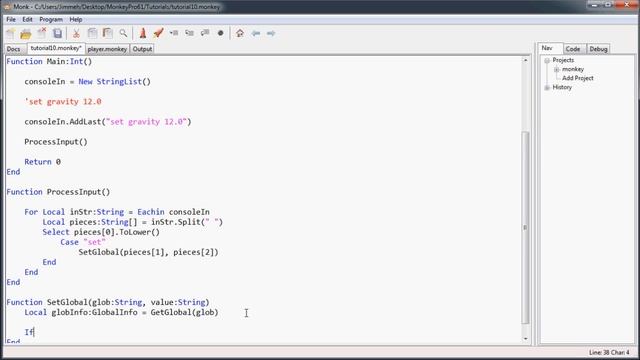Viewport: 640px width, 360px height.
Task: Click the Back left arrow icon
Action: coord(256,33)
